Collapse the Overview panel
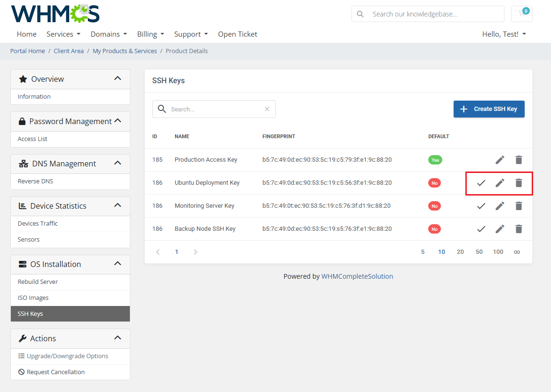551x392 pixels. pos(118,78)
